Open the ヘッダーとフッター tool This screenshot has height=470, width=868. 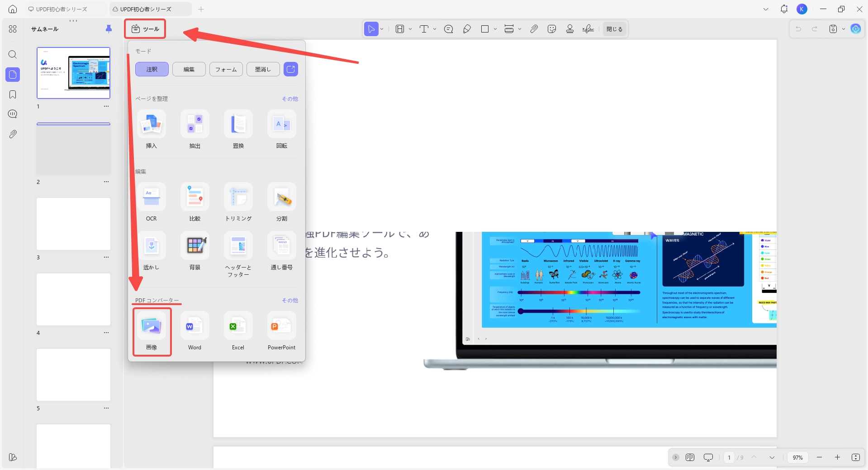click(238, 254)
